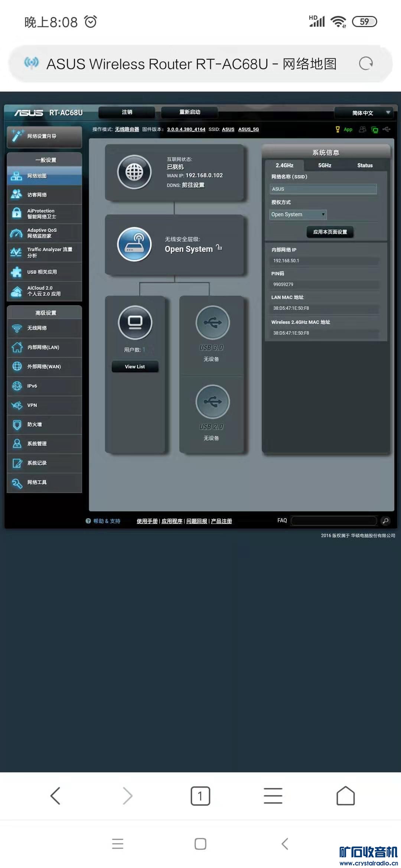Open the USB 2.0 device icon
401x868 pixels.
(x=213, y=401)
